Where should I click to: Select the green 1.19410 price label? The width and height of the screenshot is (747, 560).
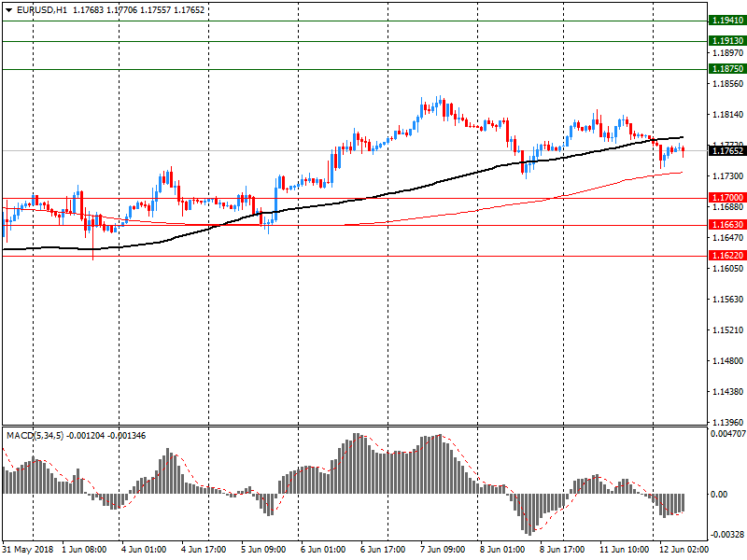click(x=726, y=21)
